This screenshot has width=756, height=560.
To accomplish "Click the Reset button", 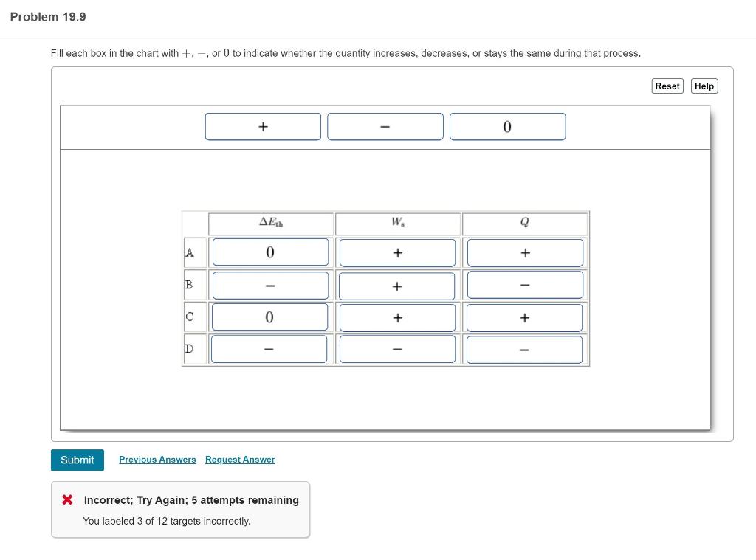I will click(667, 86).
